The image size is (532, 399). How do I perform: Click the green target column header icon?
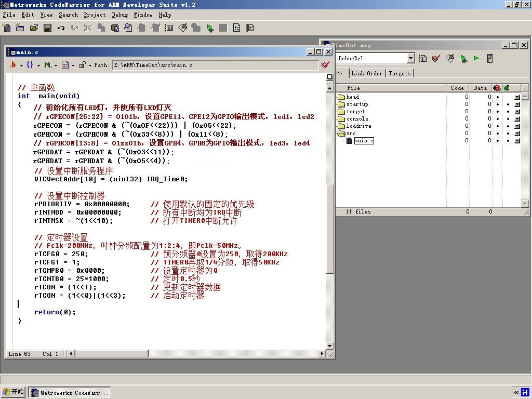(x=506, y=88)
